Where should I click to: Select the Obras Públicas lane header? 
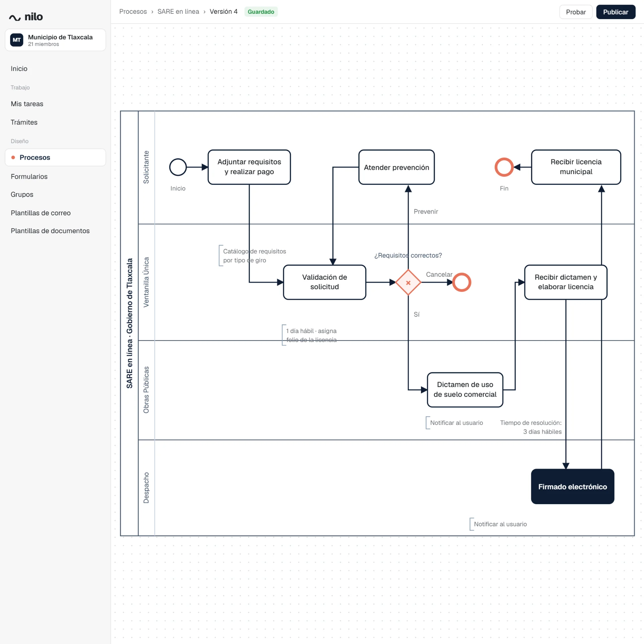click(x=146, y=390)
